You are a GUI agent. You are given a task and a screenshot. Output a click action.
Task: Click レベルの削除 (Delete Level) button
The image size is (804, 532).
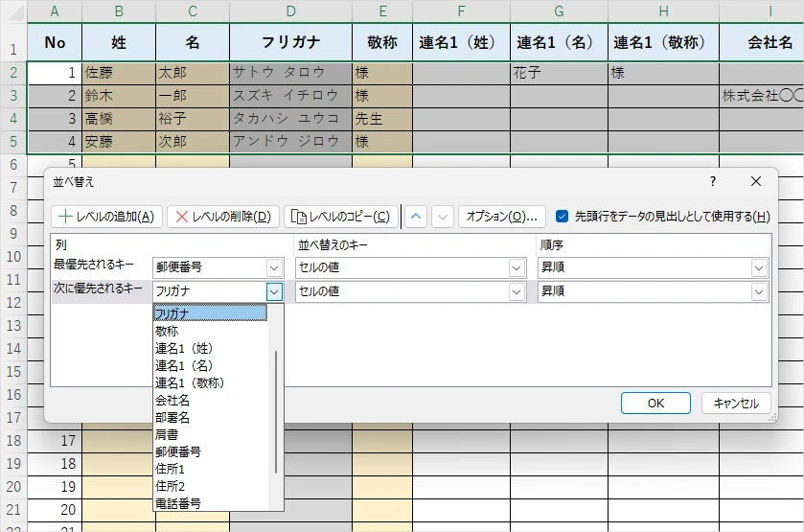pyautogui.click(x=223, y=217)
